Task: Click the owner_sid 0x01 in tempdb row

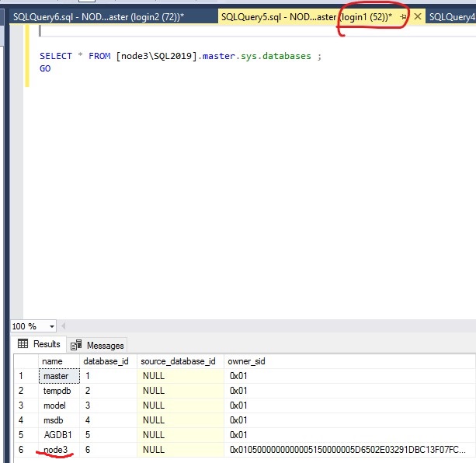Action: (349, 391)
